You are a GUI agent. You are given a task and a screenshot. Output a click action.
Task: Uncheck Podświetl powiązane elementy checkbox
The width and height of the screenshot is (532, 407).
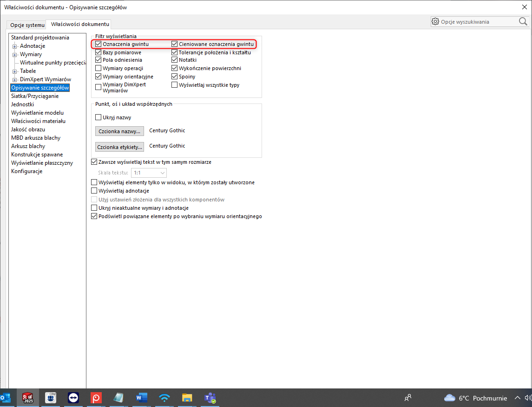point(94,216)
